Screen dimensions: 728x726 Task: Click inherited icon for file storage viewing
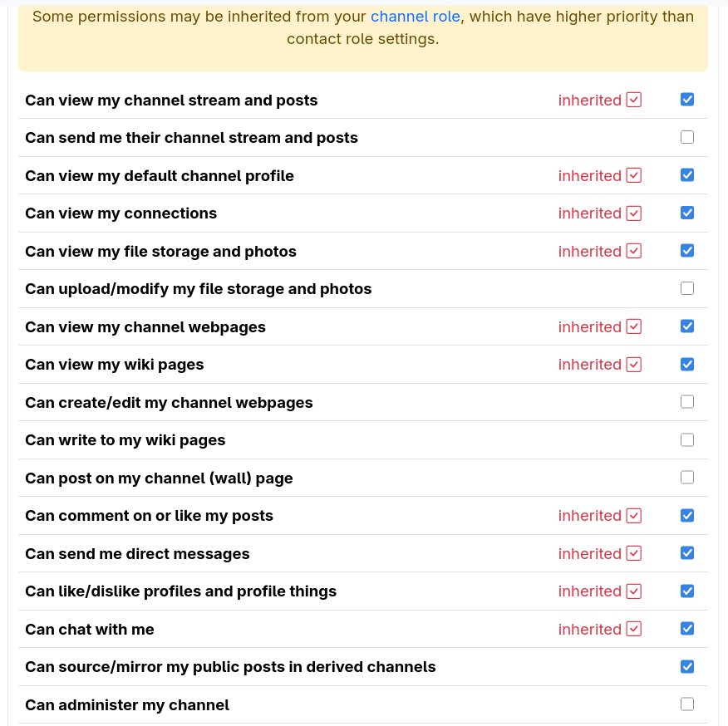point(634,251)
